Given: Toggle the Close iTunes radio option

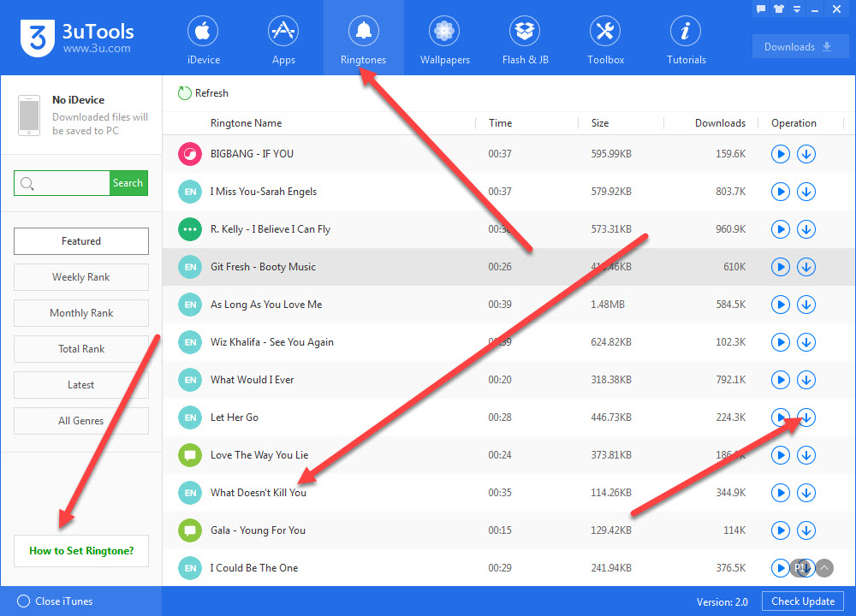Looking at the screenshot, I should 23,601.
